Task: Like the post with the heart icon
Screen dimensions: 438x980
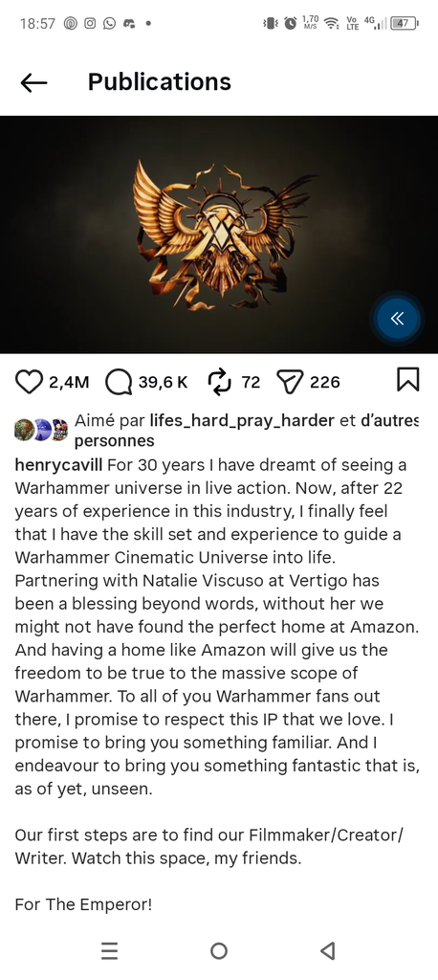Action: coord(29,382)
